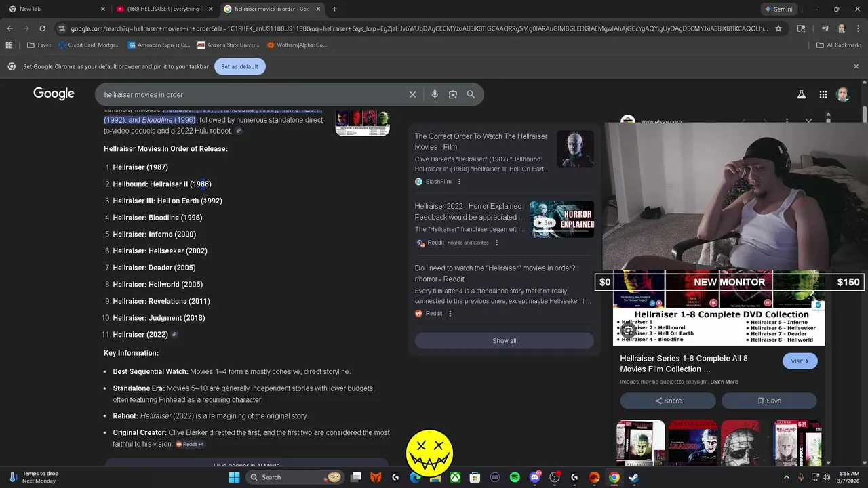This screenshot has height=488, width=868.
Task: Open Microsoft Store from the taskbar
Action: click(475, 477)
